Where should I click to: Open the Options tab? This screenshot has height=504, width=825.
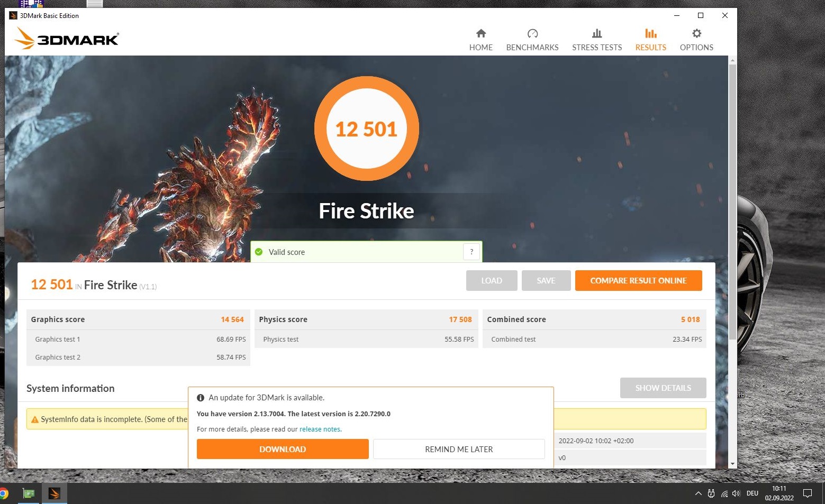696,40
